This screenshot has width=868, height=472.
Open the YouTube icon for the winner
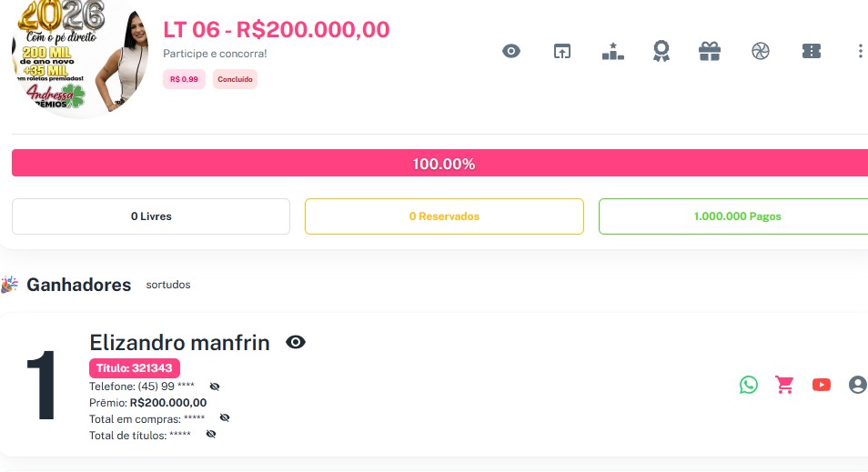point(822,385)
